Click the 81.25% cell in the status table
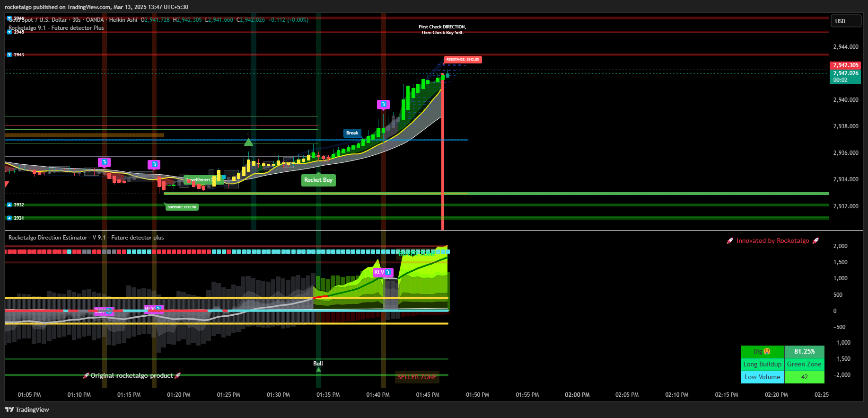868x418 pixels. pyautogui.click(x=804, y=351)
